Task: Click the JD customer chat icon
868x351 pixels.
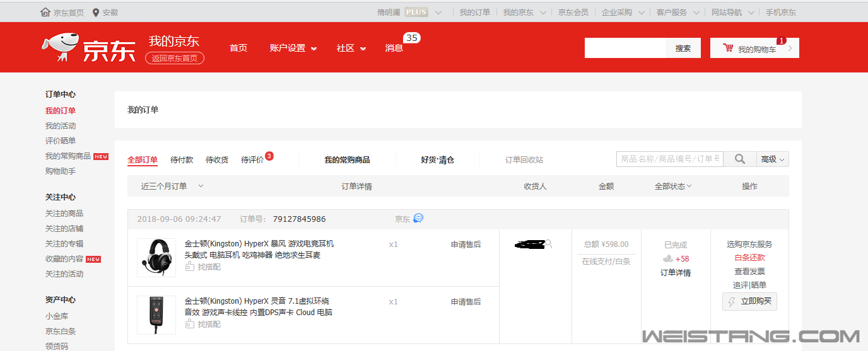Action: pyautogui.click(x=418, y=218)
